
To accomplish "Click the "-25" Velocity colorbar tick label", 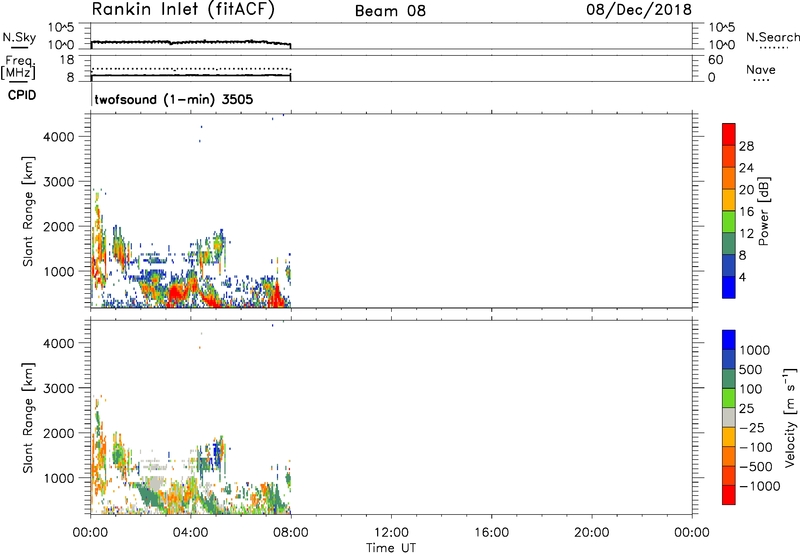I will coord(752,427).
